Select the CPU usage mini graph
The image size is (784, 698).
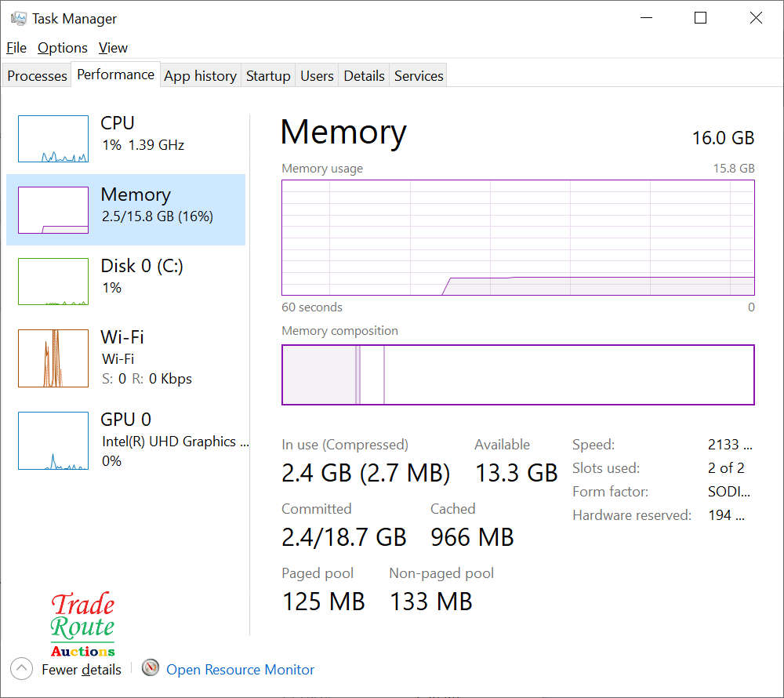[x=53, y=139]
